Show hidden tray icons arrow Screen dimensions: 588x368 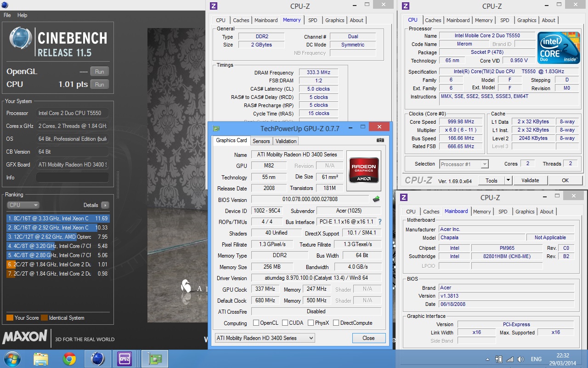click(x=488, y=359)
